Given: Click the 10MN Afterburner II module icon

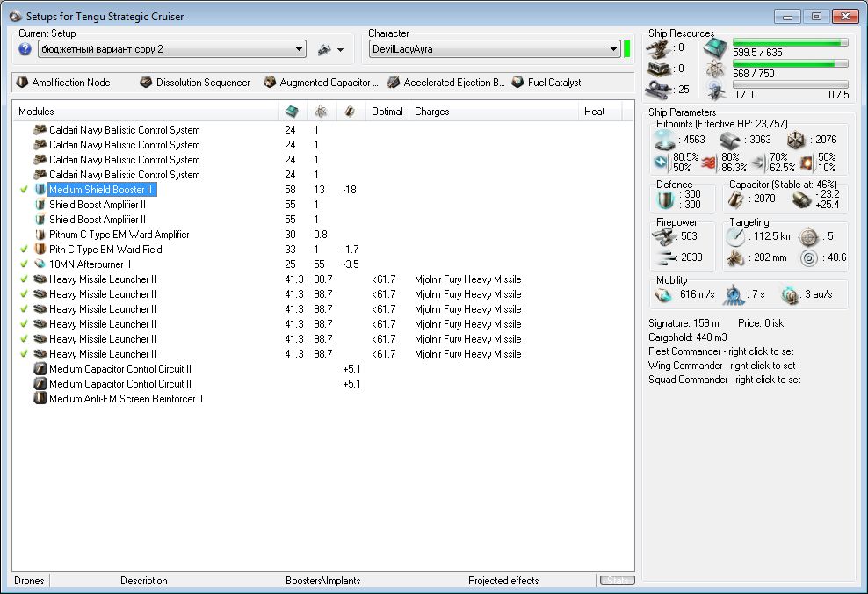Looking at the screenshot, I should tap(40, 264).
